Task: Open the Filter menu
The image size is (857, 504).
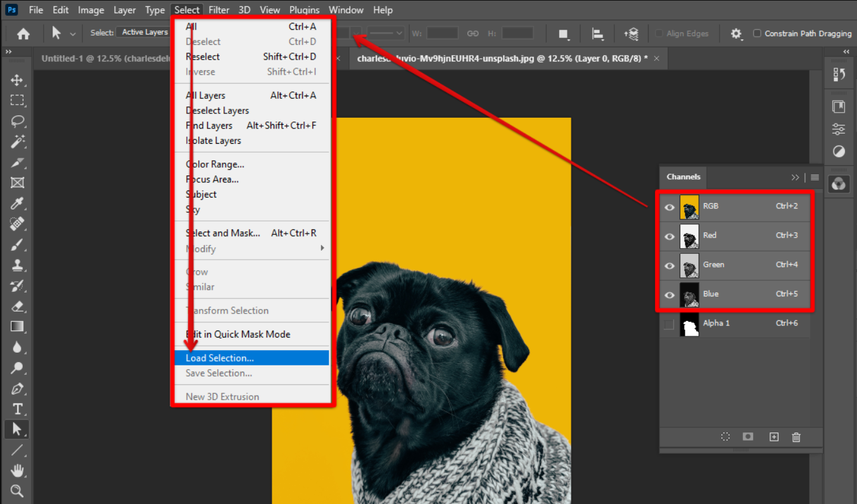Action: tap(219, 9)
